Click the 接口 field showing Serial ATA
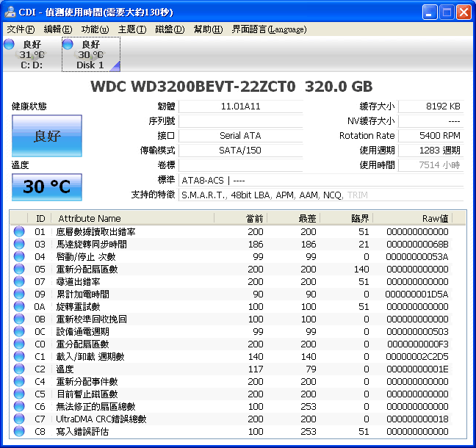This screenshot has height=448, width=476. (x=240, y=136)
